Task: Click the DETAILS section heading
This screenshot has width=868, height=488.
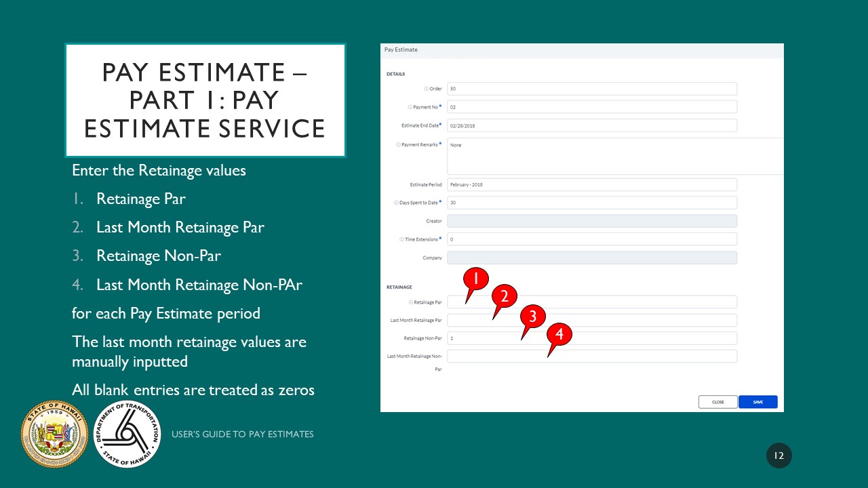Action: click(395, 74)
